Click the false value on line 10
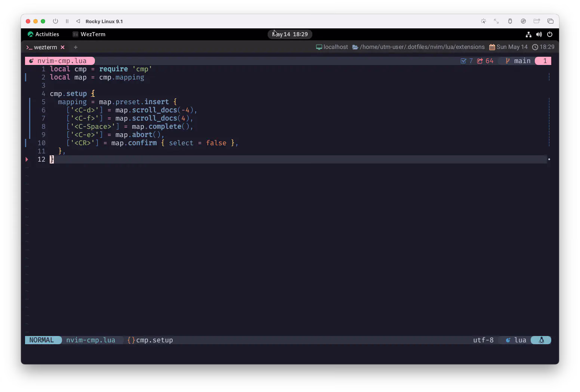Screen dimensions: 580x392 click(x=216, y=143)
